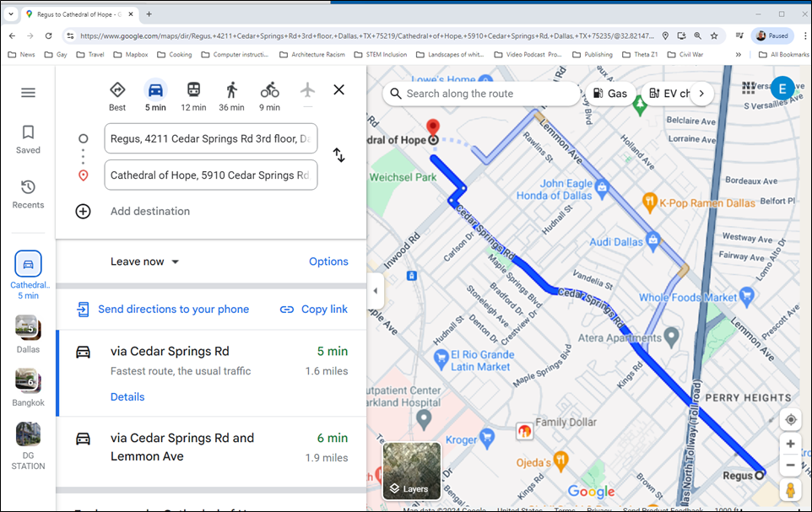Screen dimensions: 812x512
Task: Reverse starting point and destination
Action: (338, 155)
